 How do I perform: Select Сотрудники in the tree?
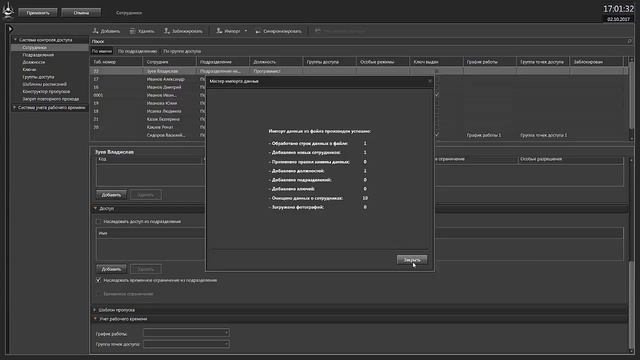click(34, 47)
